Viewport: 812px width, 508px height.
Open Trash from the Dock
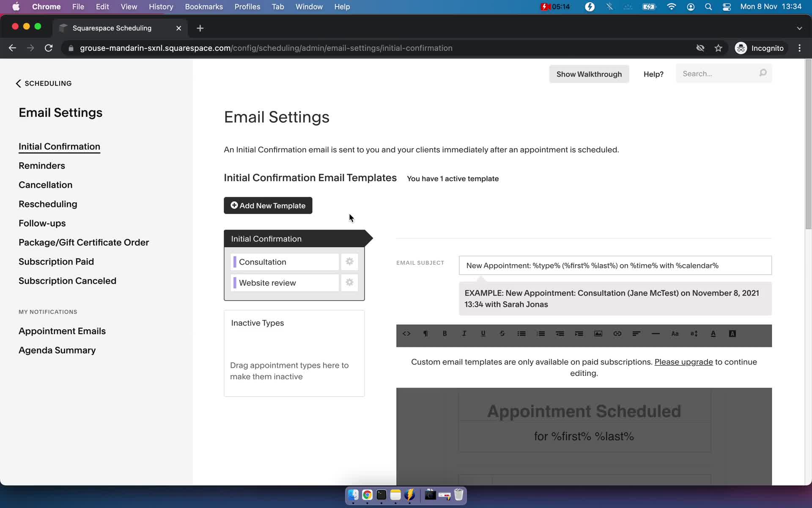[x=458, y=495]
